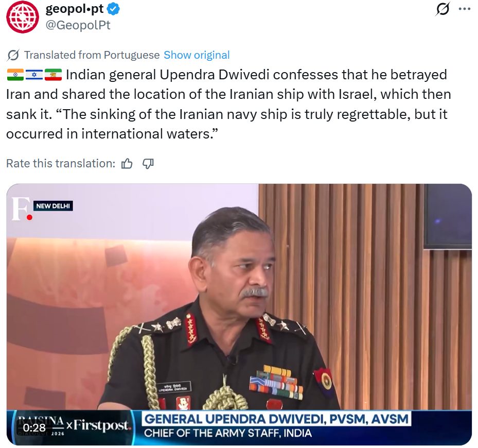
Task: Click General Upendra Dwivedi name caption
Action: 276,419
